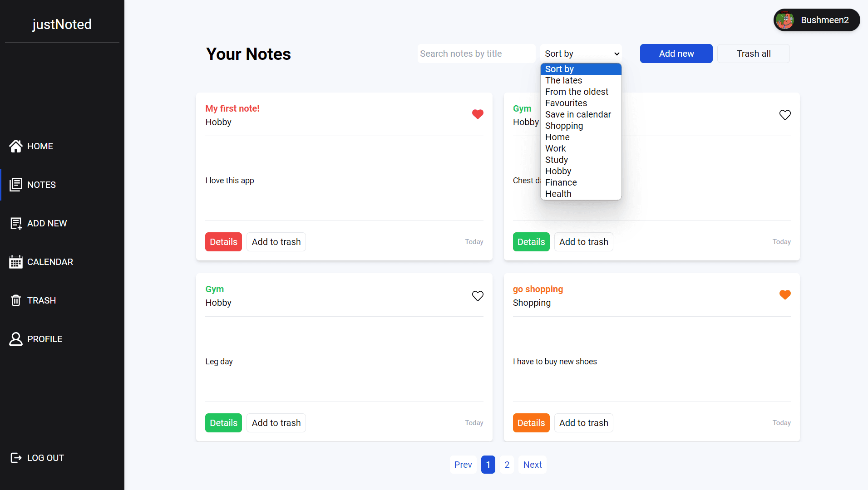Open Details of 'go shopping' note
868x490 pixels.
[531, 423]
